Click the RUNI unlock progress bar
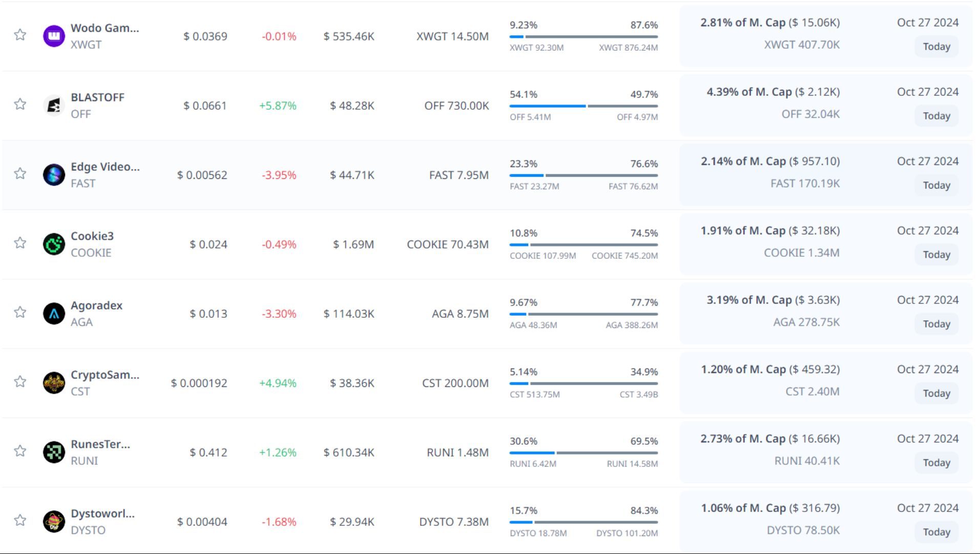Screen dimensions: 980x554 [583, 453]
